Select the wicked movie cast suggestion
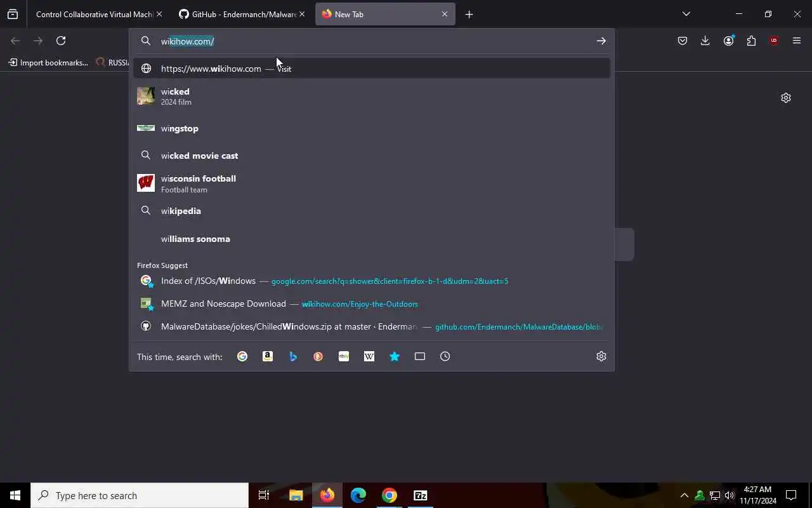This screenshot has width=812, height=508. click(x=372, y=156)
